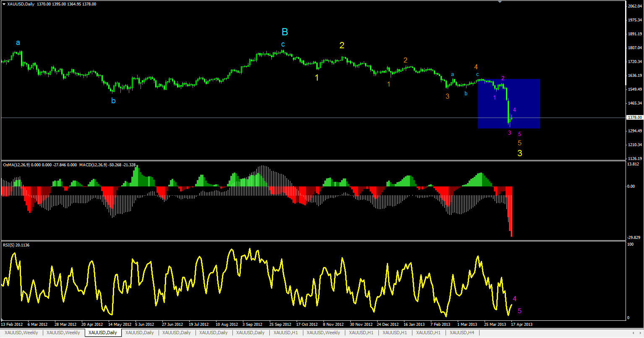Open the leftmost XAUUSD,Weekly tab
The height and width of the screenshot is (338, 644).
tap(21, 333)
